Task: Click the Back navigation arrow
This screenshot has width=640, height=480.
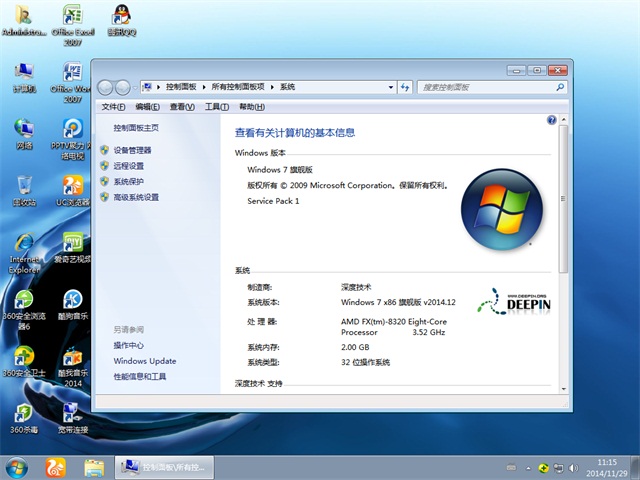Action: coord(105,87)
